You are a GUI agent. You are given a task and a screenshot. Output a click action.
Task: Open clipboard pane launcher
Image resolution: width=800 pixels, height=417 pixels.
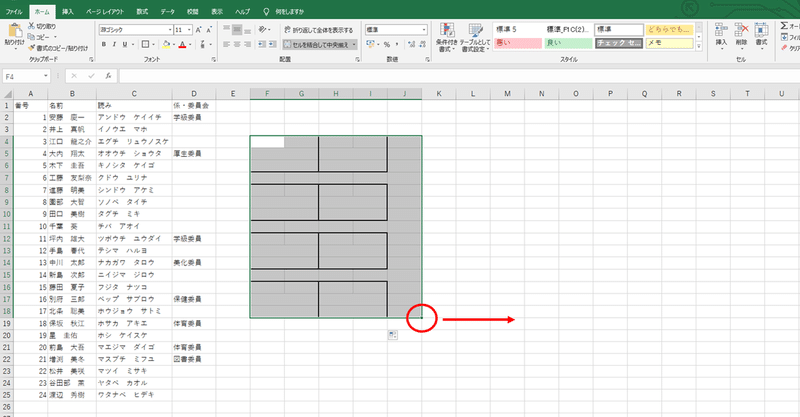(x=91, y=60)
